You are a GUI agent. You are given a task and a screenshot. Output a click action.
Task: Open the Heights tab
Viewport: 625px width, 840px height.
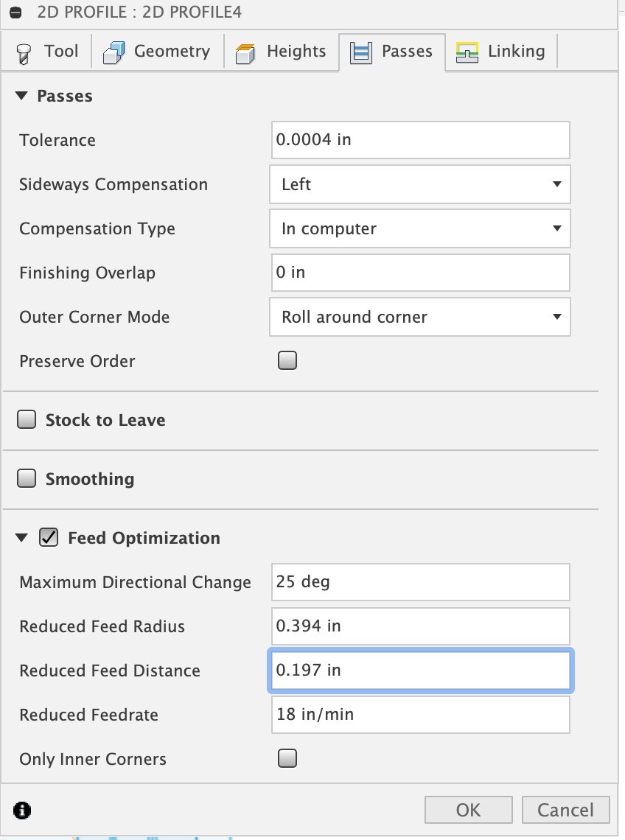pos(282,52)
